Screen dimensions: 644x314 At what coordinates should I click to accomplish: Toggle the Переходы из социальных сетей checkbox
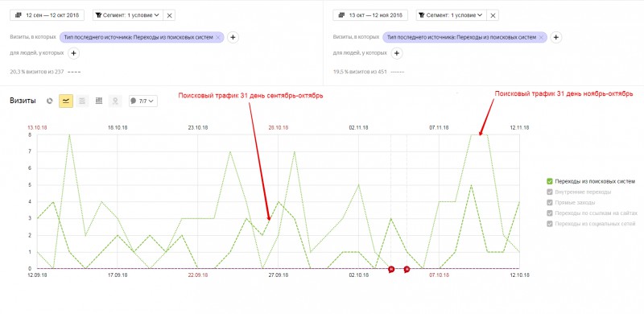(x=550, y=224)
